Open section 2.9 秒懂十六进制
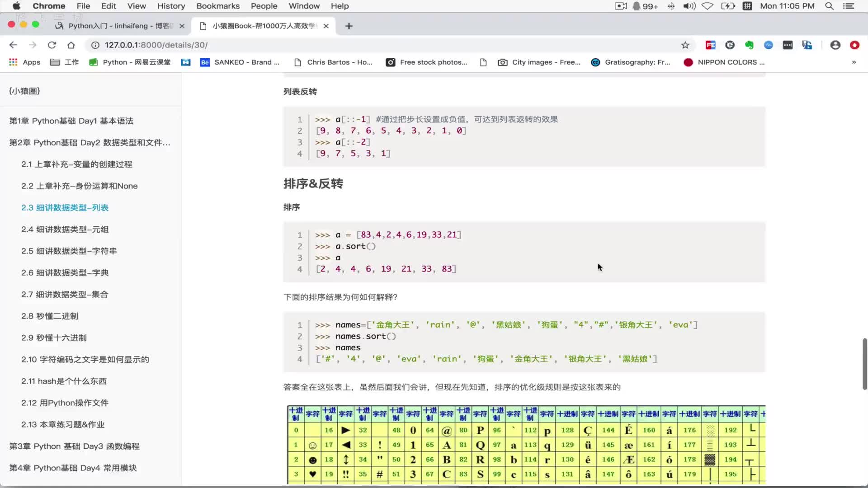Image resolution: width=868 pixels, height=488 pixels. pos(54,338)
